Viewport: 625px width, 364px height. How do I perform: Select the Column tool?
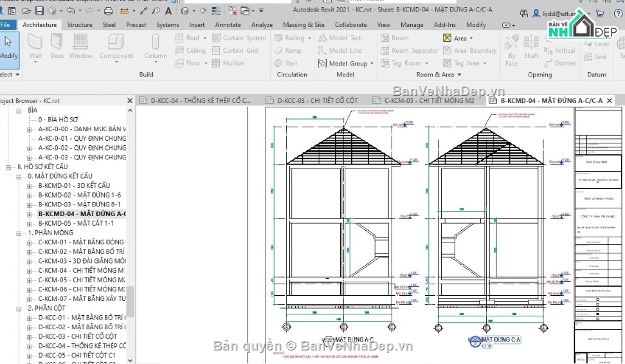coord(156,47)
